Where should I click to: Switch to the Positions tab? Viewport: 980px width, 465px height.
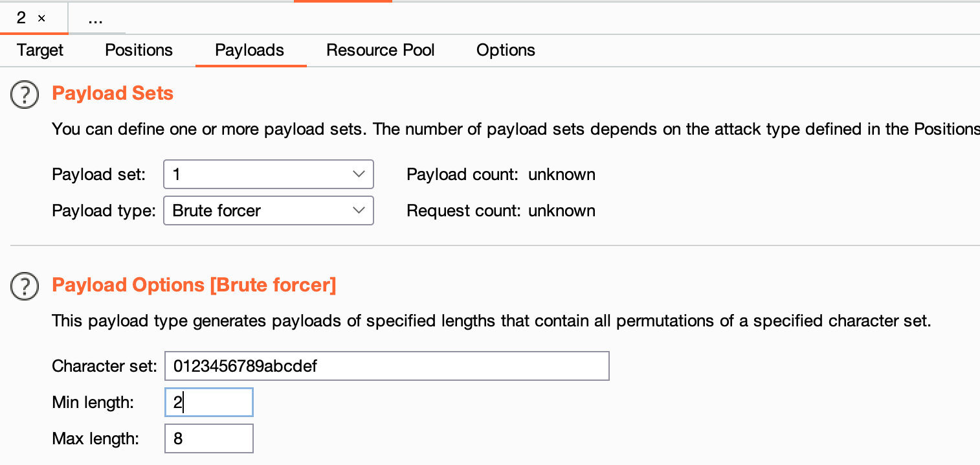pyautogui.click(x=139, y=51)
